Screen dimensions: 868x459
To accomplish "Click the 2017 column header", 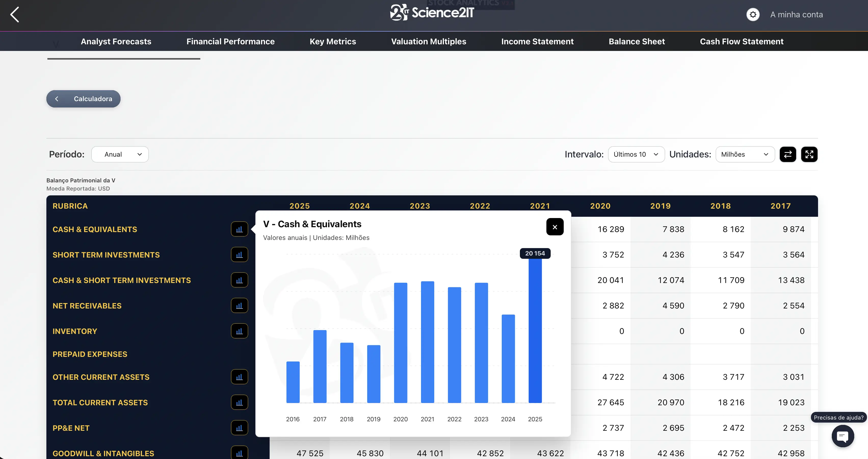I will click(x=780, y=206).
